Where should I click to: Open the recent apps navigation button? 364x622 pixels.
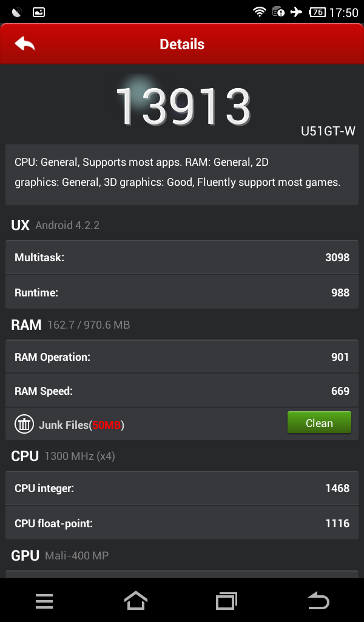pyautogui.click(x=226, y=601)
